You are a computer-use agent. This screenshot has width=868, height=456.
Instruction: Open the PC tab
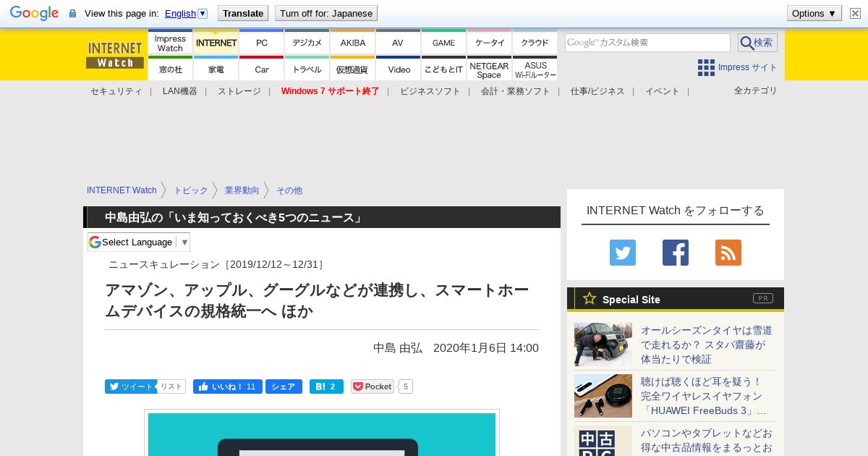[261, 43]
